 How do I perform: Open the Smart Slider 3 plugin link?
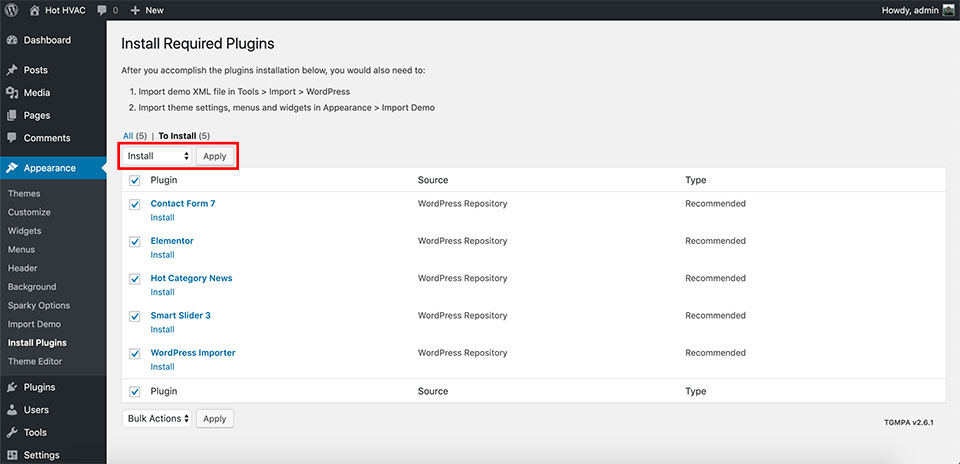point(181,316)
